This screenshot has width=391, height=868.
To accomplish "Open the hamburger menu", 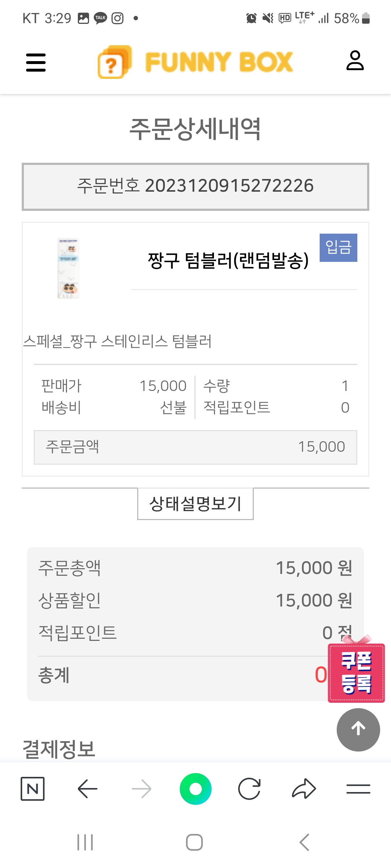I will coord(36,63).
